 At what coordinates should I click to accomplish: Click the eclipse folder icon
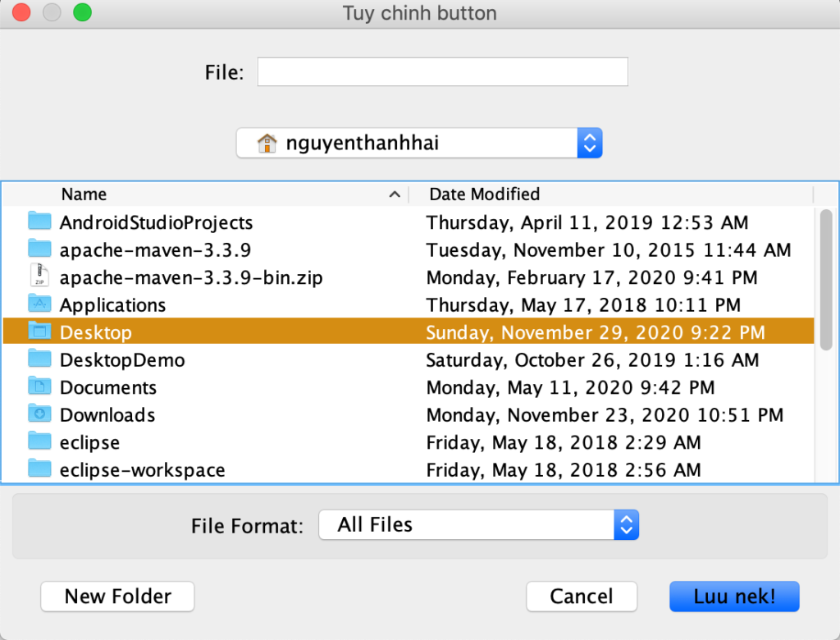pyautogui.click(x=40, y=442)
